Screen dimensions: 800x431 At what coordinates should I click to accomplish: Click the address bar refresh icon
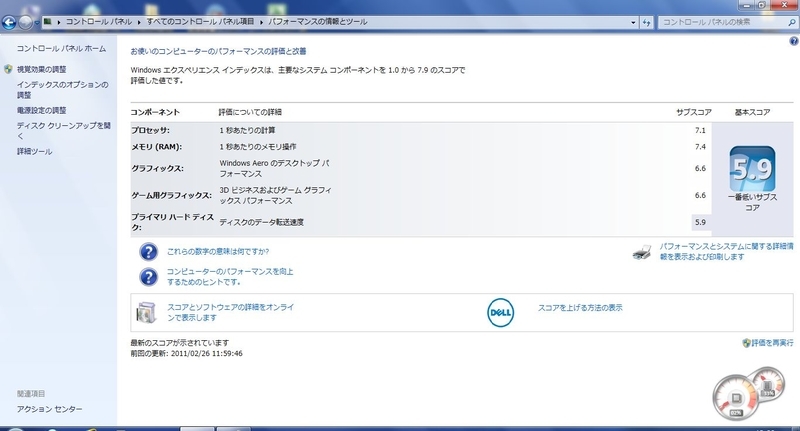(x=646, y=22)
